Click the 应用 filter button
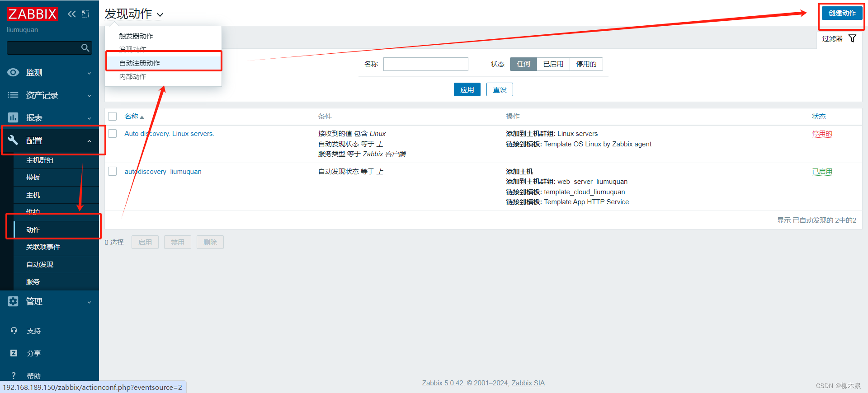 click(467, 89)
